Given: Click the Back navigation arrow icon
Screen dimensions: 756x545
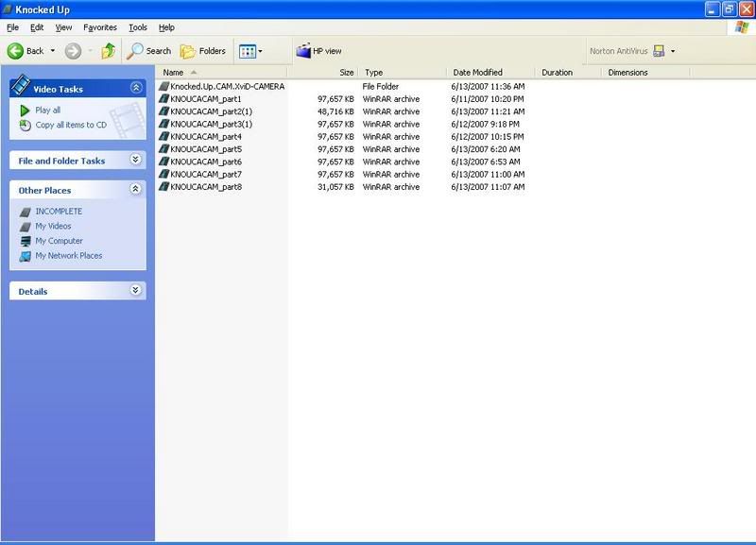Looking at the screenshot, I should [x=16, y=51].
